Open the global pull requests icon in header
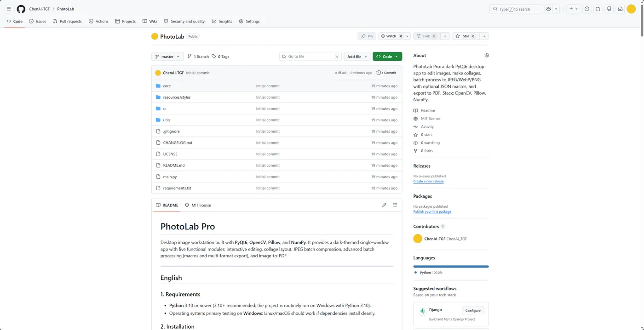 598,9
